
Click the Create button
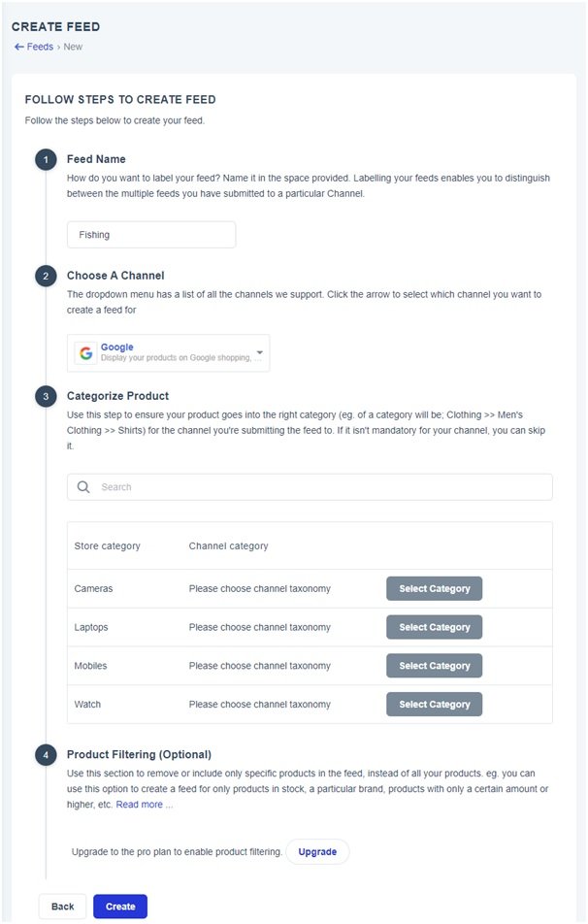[120, 907]
